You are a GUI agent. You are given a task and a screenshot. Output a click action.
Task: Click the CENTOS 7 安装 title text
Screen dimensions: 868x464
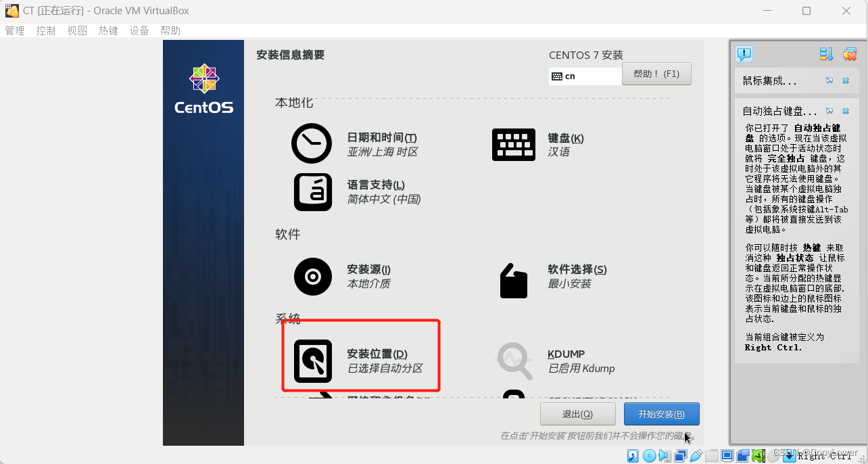pyautogui.click(x=586, y=55)
